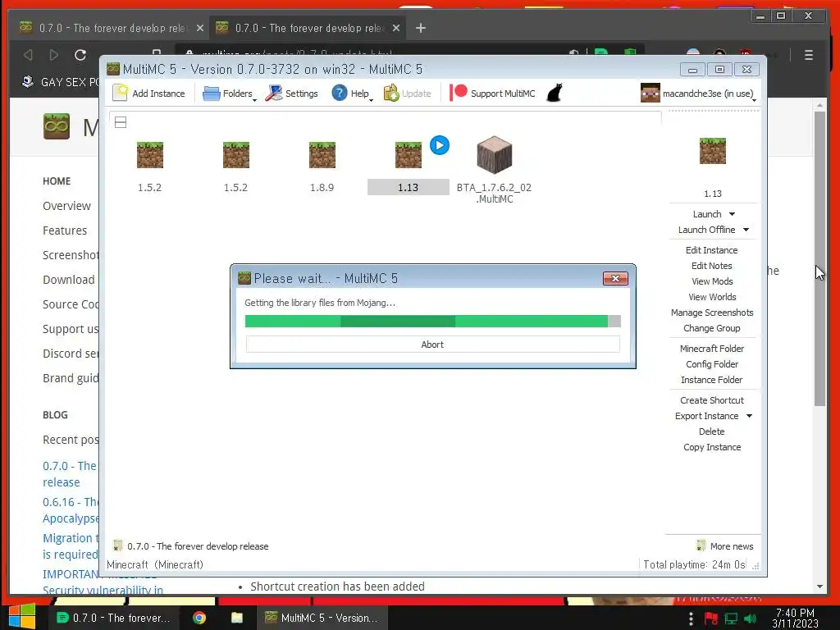Select the first 1.5.2 instance icon

(x=149, y=155)
